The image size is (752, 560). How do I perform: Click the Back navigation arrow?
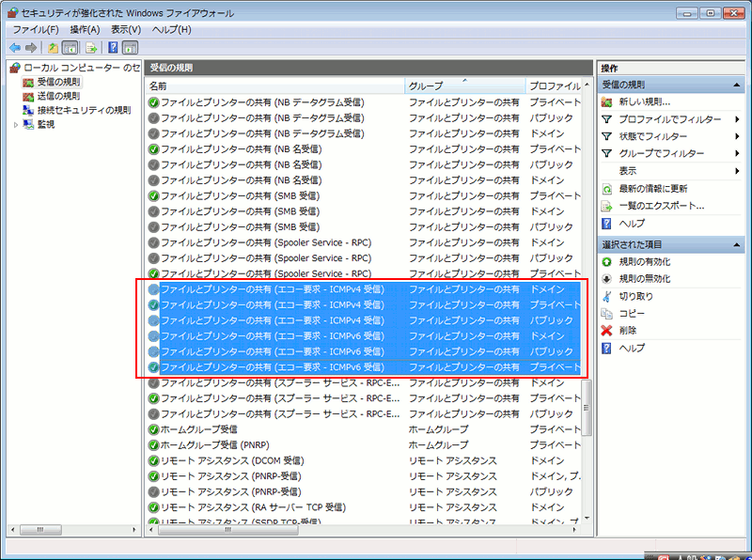coord(13,48)
